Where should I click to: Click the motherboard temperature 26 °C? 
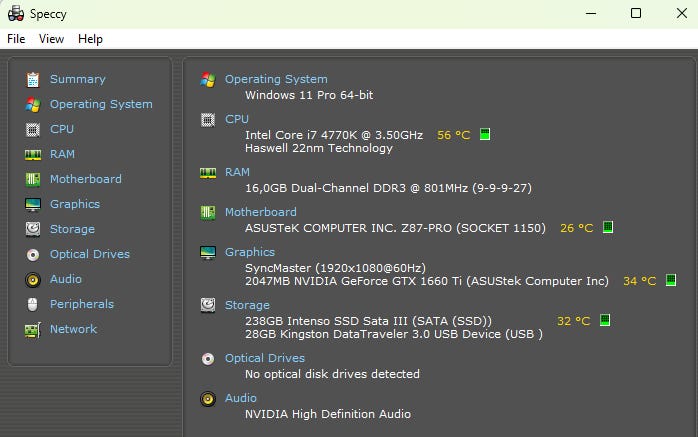pyautogui.click(x=576, y=228)
